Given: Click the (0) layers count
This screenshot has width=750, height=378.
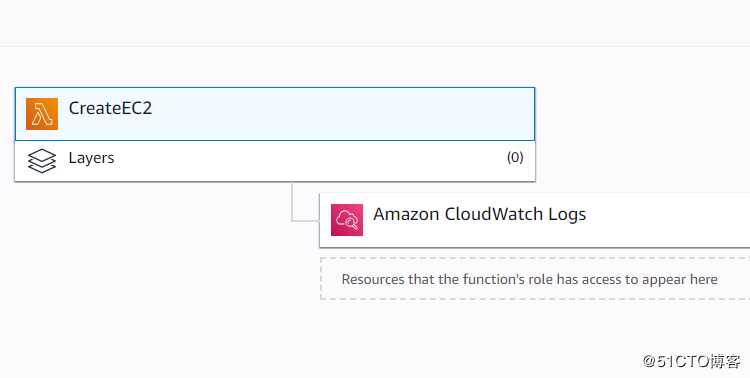Looking at the screenshot, I should [515, 157].
